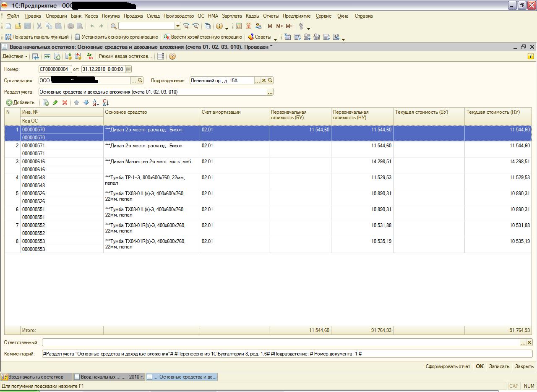Open the Зарплата menu

point(232,16)
